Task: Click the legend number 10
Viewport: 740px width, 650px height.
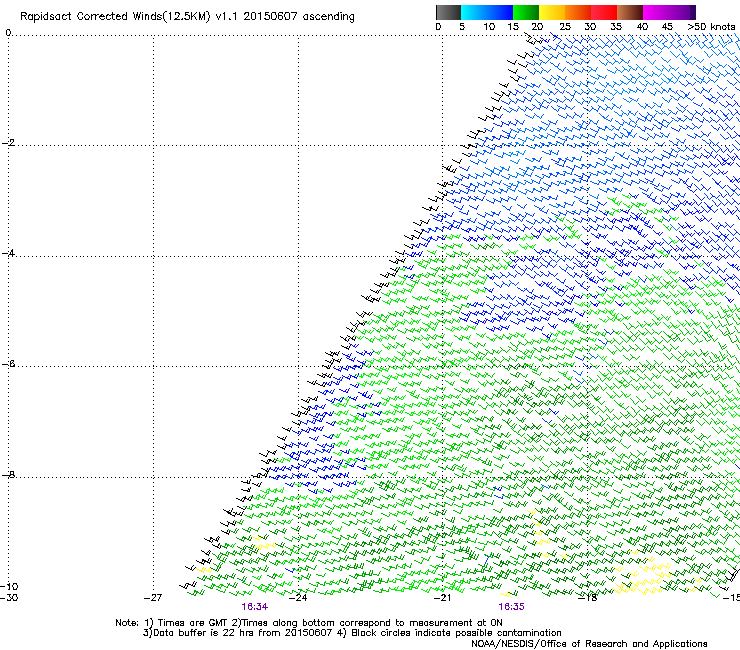Action: tap(489, 27)
